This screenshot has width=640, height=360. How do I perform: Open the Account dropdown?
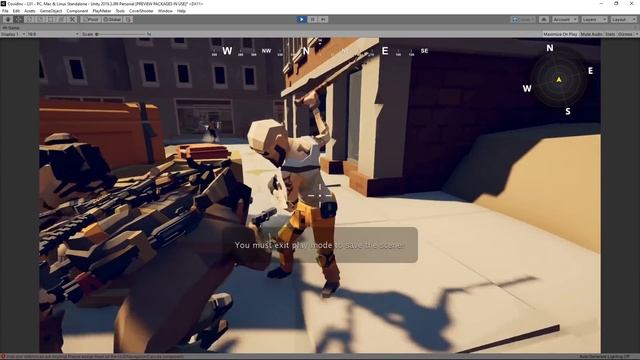tap(565, 19)
